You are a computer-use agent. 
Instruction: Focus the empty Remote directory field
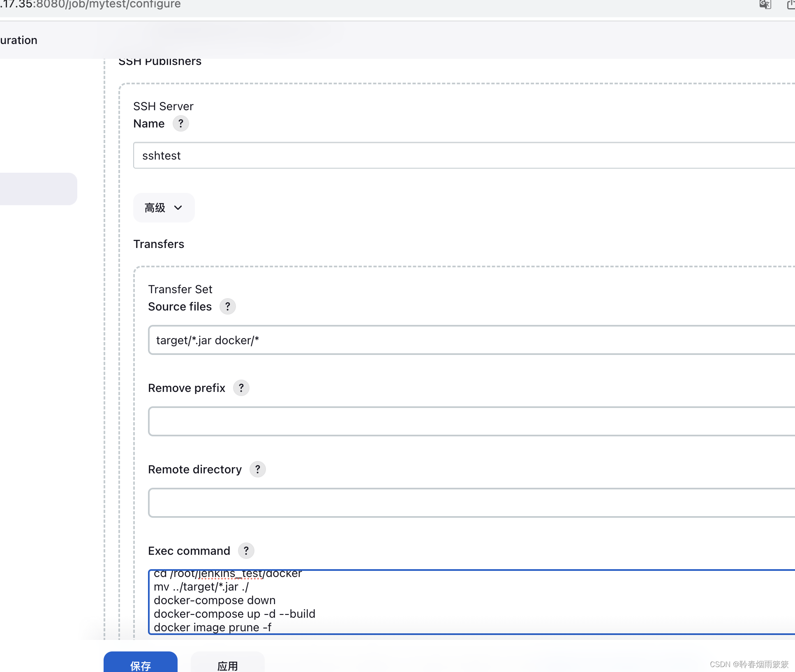coord(471,503)
